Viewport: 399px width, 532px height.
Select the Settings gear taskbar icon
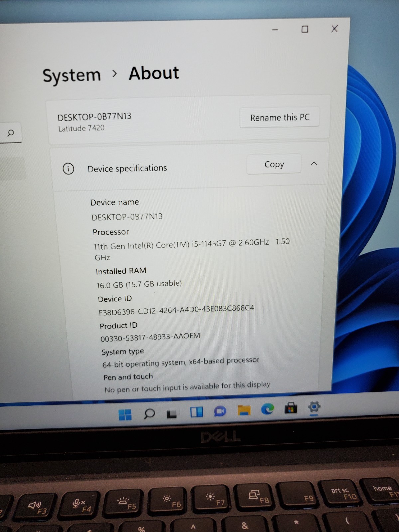click(314, 406)
